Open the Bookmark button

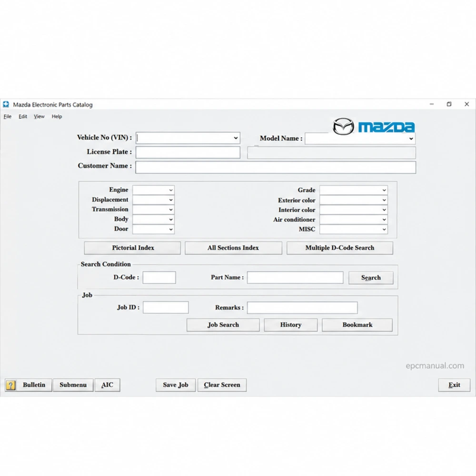click(x=357, y=325)
